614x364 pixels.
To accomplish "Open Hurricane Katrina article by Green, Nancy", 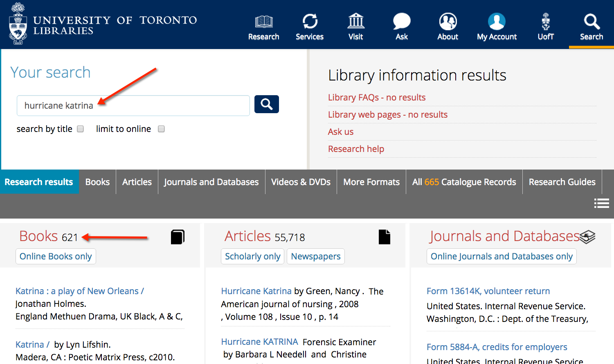I will [x=256, y=291].
